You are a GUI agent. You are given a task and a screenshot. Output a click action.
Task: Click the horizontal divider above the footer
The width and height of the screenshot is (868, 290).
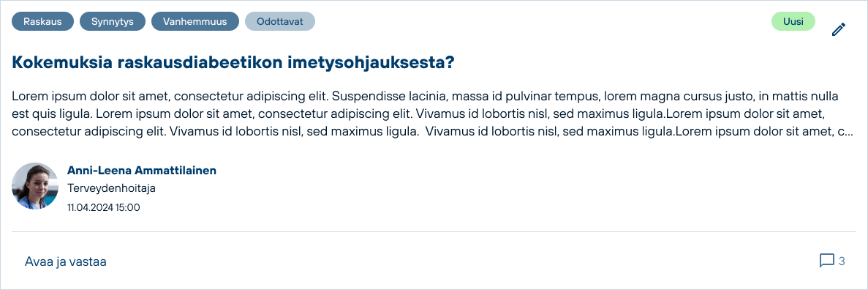point(434,231)
